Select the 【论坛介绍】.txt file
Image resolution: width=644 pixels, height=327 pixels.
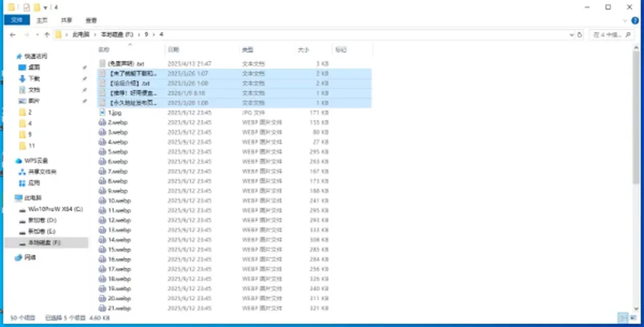click(x=129, y=83)
